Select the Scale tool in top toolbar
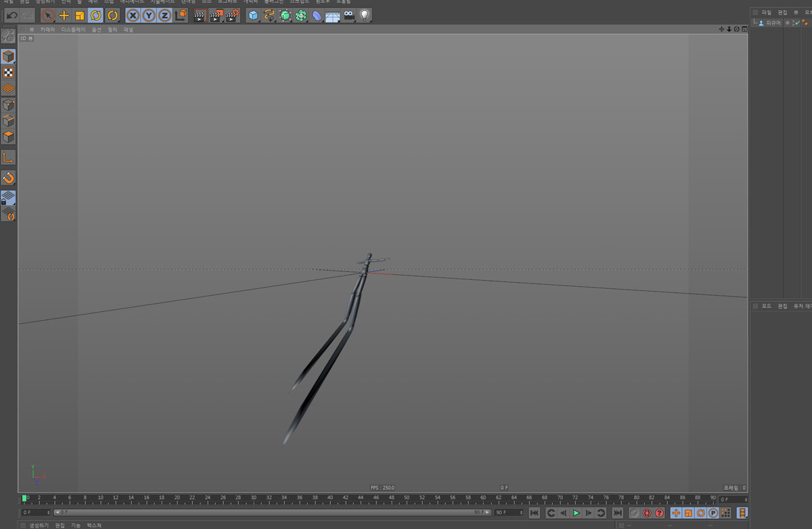Image resolution: width=812 pixels, height=529 pixels. point(80,15)
